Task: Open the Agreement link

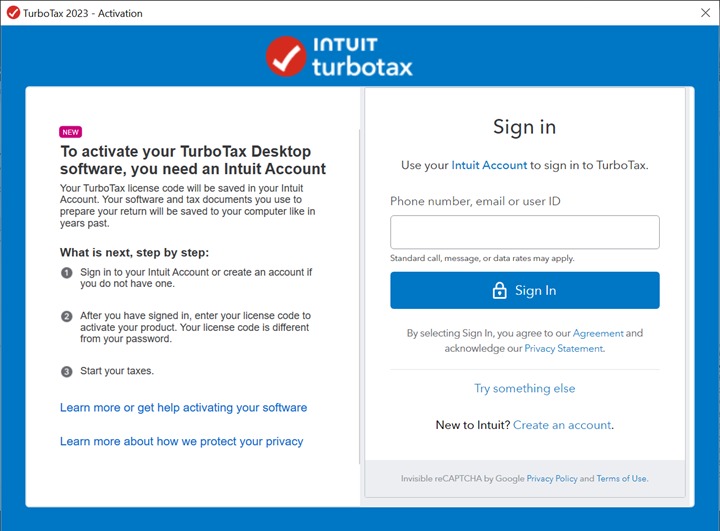Action: point(598,333)
